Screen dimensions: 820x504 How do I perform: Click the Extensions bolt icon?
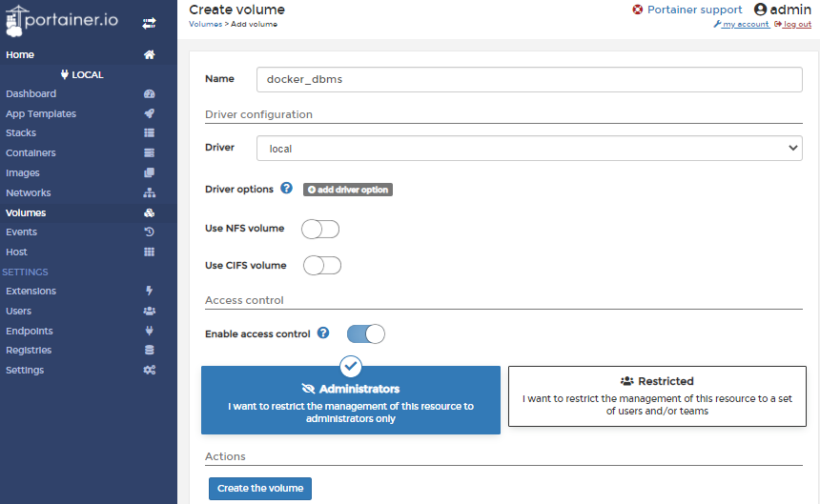coord(149,291)
